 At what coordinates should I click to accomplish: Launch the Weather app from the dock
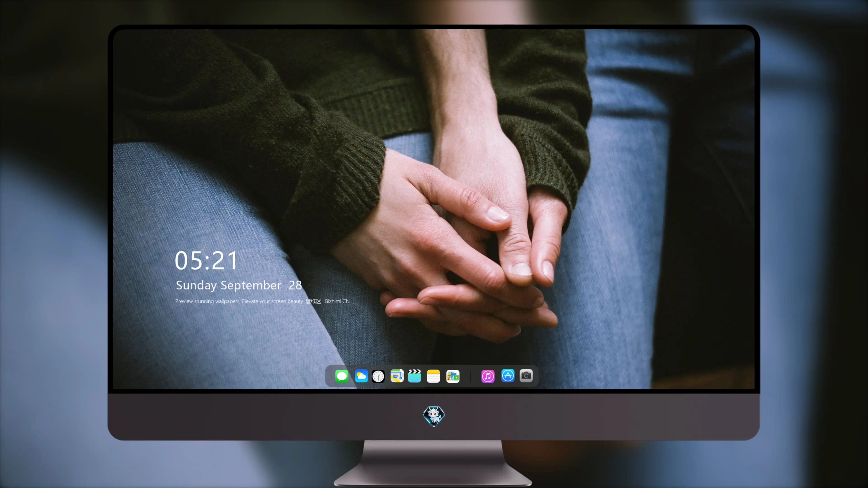[361, 376]
